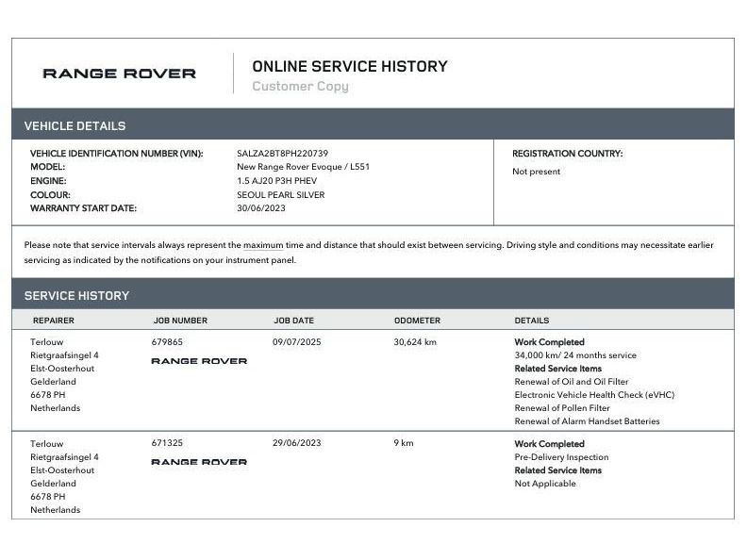Click the Job Date column header
The width and height of the screenshot is (747, 560).
click(x=294, y=321)
